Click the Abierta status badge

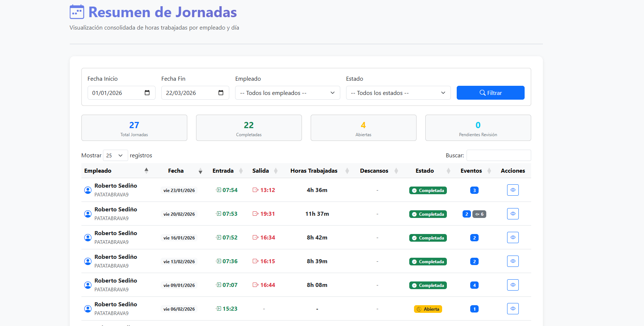coord(428,309)
